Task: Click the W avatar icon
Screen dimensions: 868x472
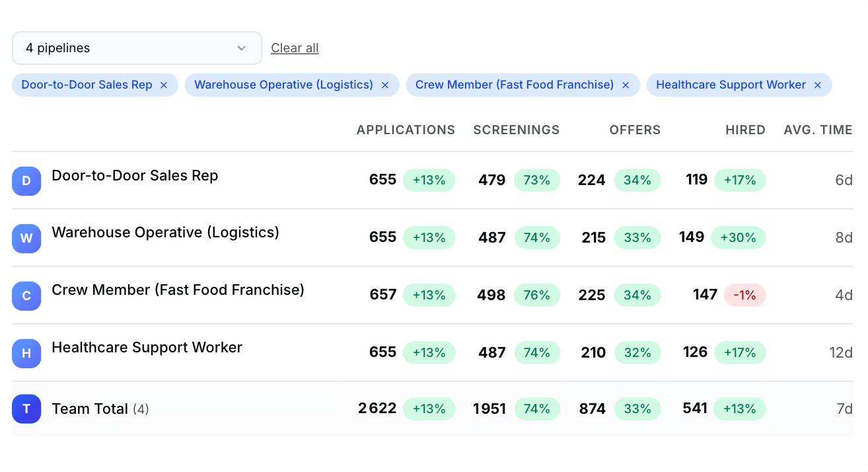Action: point(26,238)
